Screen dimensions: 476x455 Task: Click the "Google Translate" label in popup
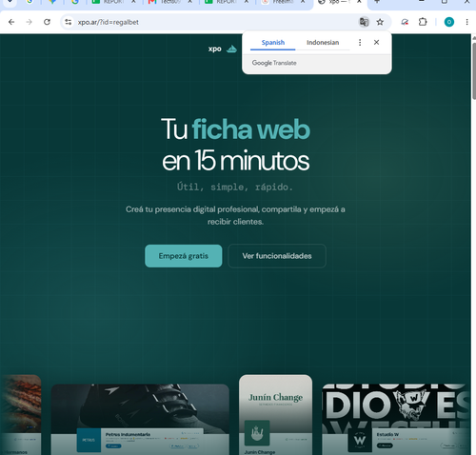pyautogui.click(x=274, y=63)
